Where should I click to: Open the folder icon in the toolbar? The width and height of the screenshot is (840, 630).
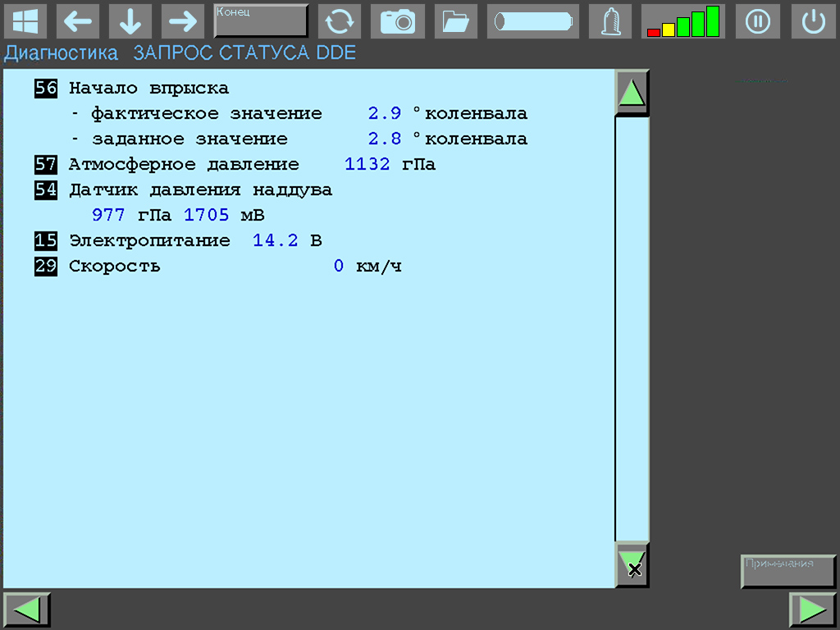(455, 21)
